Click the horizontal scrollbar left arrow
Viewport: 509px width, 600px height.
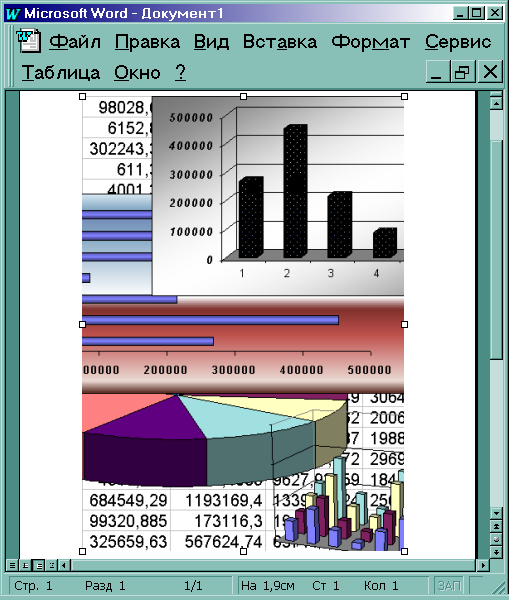(x=64, y=565)
